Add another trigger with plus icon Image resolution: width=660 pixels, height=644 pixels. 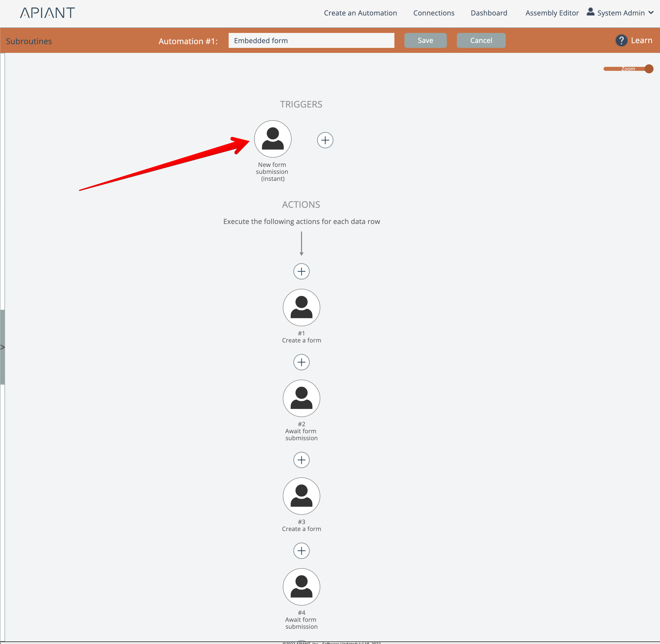[x=325, y=140]
